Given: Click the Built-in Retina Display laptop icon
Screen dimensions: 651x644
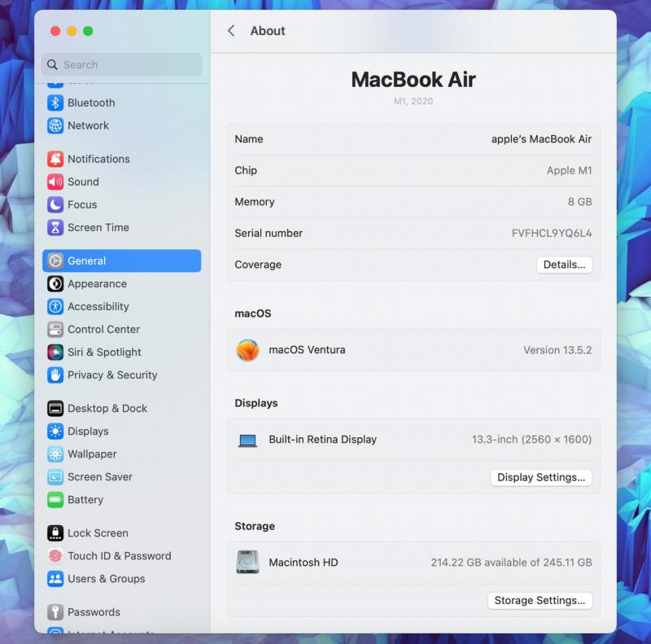Looking at the screenshot, I should point(247,440).
